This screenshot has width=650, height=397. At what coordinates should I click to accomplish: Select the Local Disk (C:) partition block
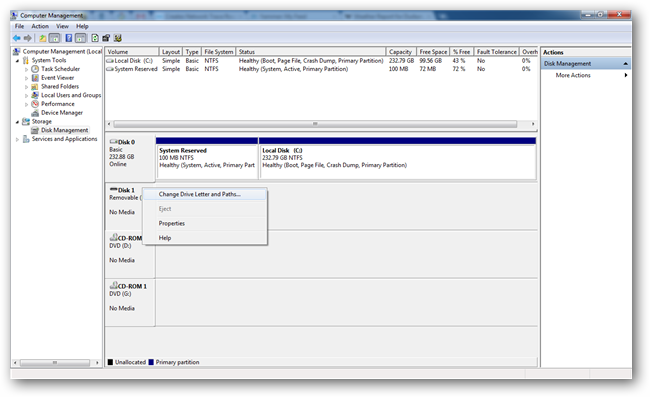398,162
